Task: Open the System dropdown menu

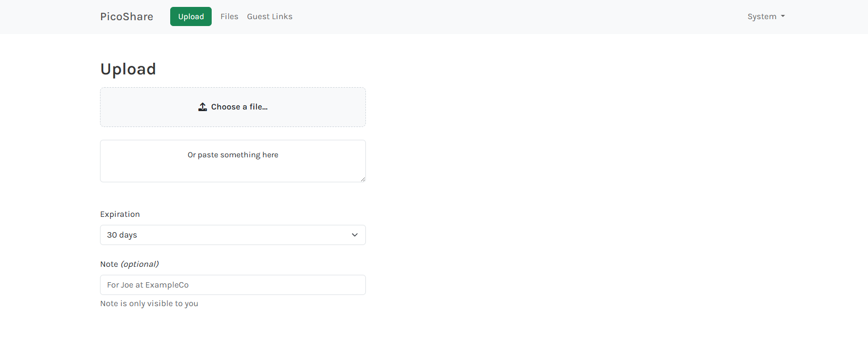Action: 766,16
